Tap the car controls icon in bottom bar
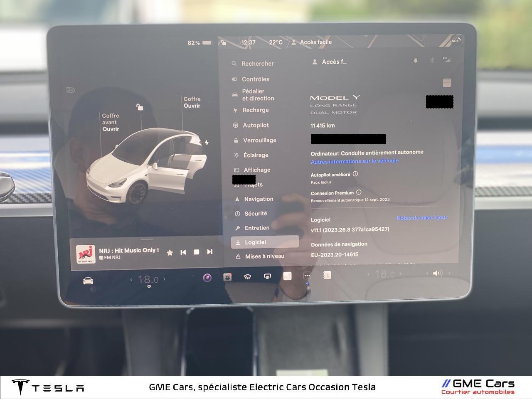 tap(88, 281)
